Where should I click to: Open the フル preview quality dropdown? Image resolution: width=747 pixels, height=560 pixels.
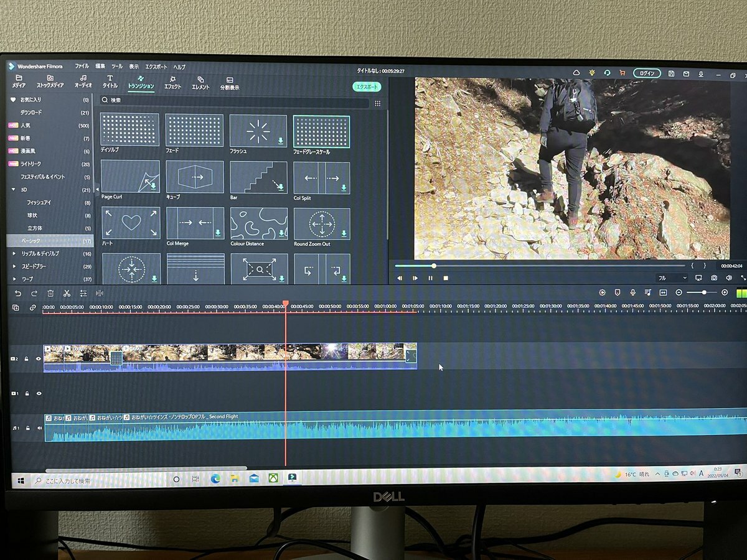[672, 278]
